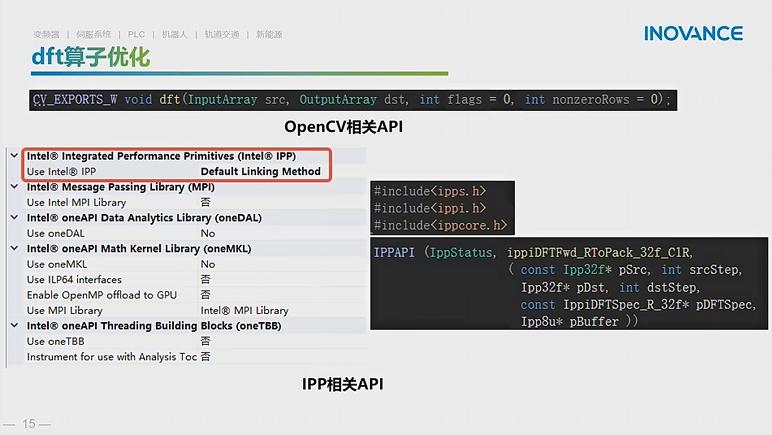Click the '新能源' header item
772x435 pixels.
point(269,34)
